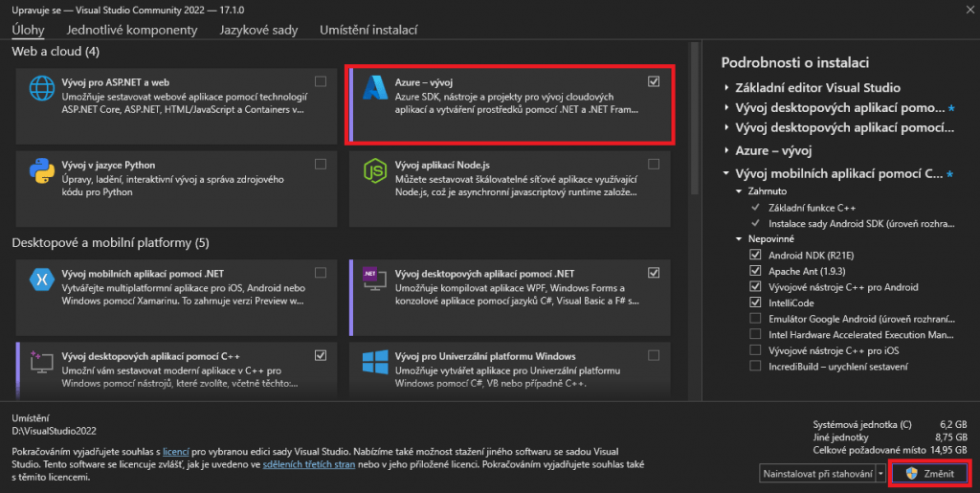The height and width of the screenshot is (493, 980).
Task: Open the Nainstalovat při stahování dropdown arrow
Action: pos(880,474)
